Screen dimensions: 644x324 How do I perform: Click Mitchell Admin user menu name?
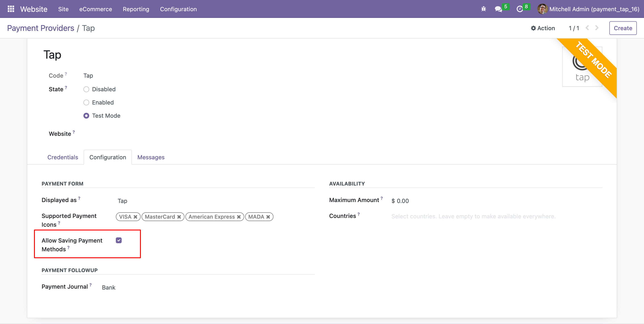(594, 9)
